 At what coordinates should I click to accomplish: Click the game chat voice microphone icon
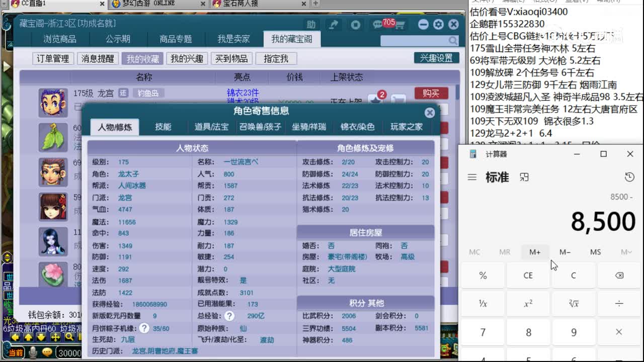pyautogui.click(x=33, y=352)
